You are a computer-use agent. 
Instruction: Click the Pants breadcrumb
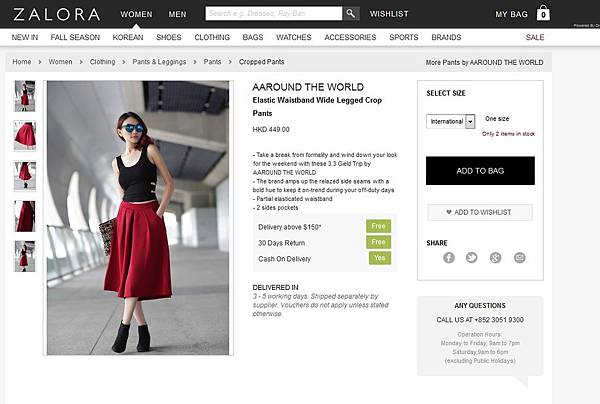(212, 62)
